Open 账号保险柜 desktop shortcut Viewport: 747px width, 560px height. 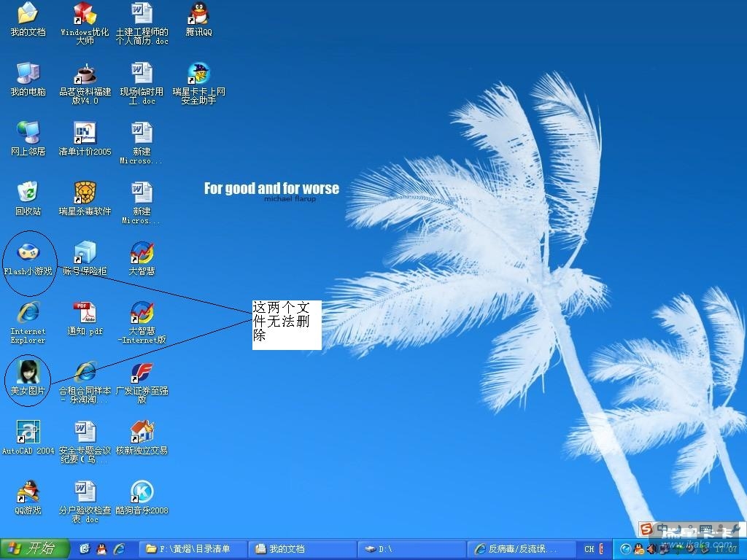pos(85,253)
